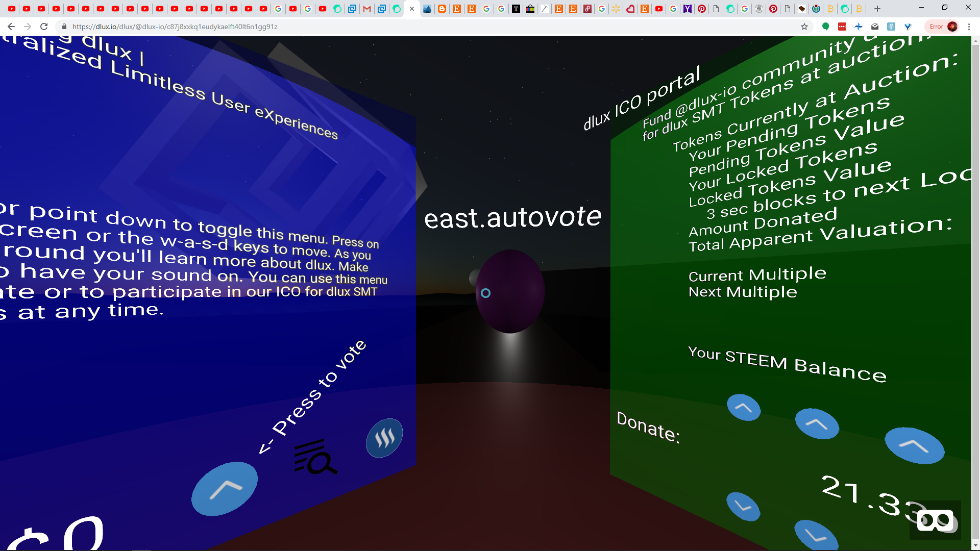Switch to the mountain icon tab
The width and height of the screenshot is (980, 551).
point(427,9)
